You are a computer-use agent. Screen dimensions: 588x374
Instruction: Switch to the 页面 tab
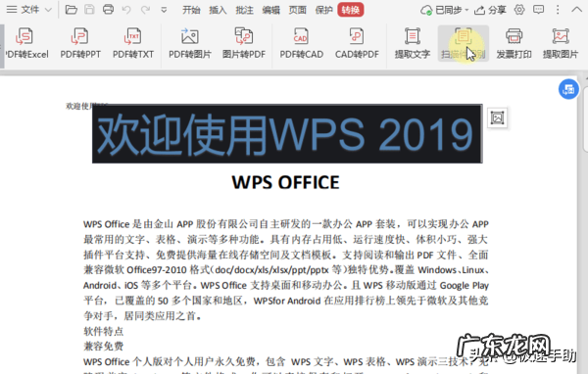(297, 10)
